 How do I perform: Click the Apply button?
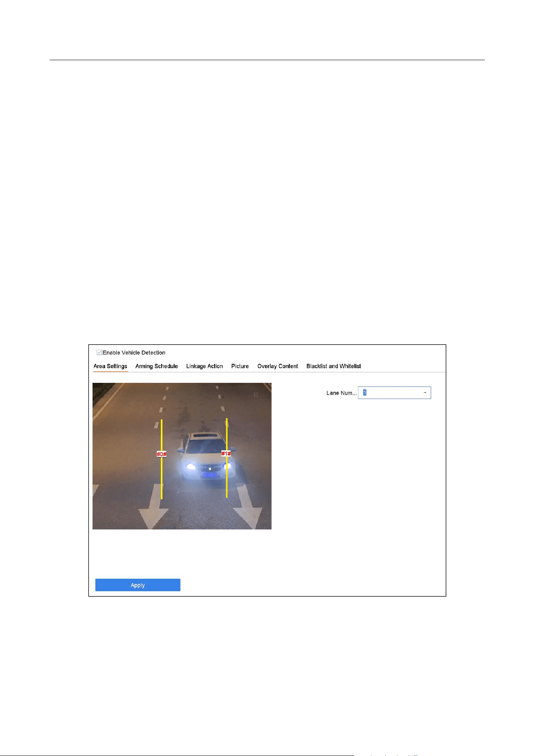[138, 585]
